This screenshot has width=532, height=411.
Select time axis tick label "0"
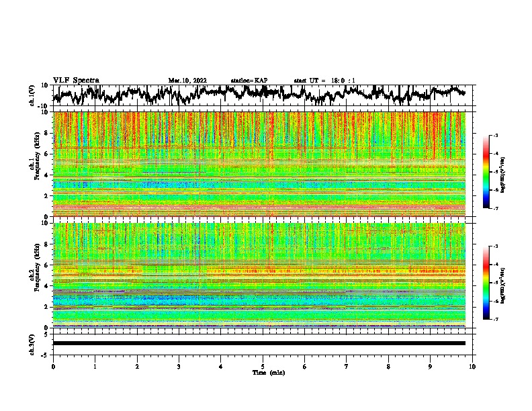tap(53, 367)
